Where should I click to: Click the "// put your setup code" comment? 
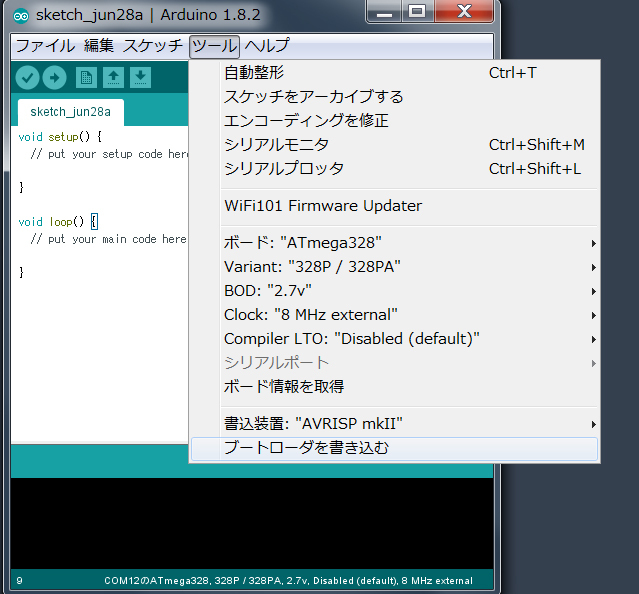click(x=108, y=154)
